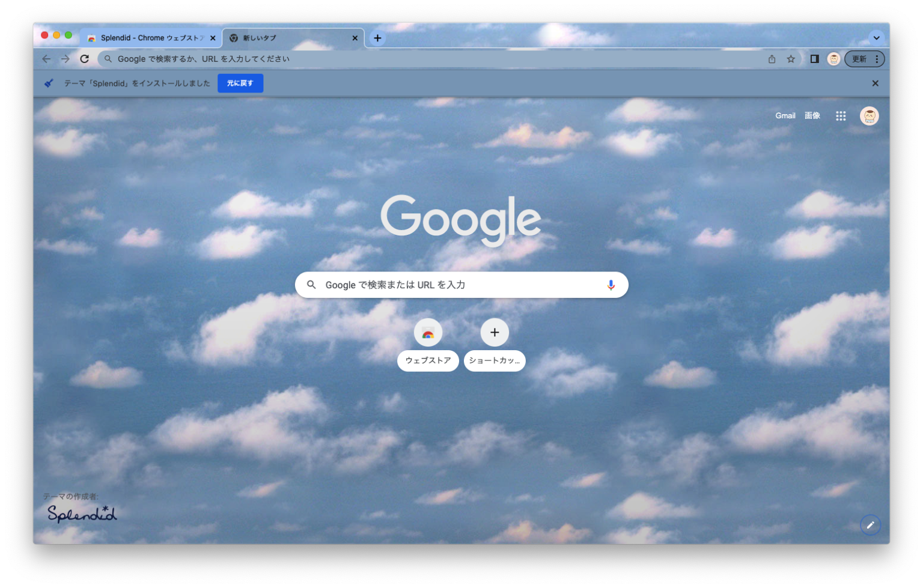The image size is (923, 588).
Task: Click the Google account avatar on the page
Action: (x=868, y=115)
